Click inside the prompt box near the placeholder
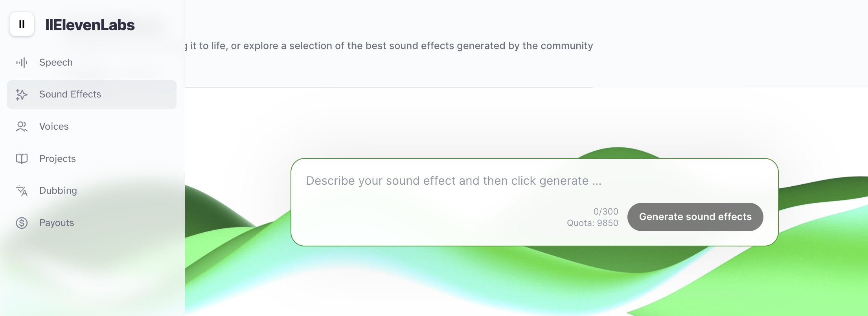The width and height of the screenshot is (868, 316). 452,181
